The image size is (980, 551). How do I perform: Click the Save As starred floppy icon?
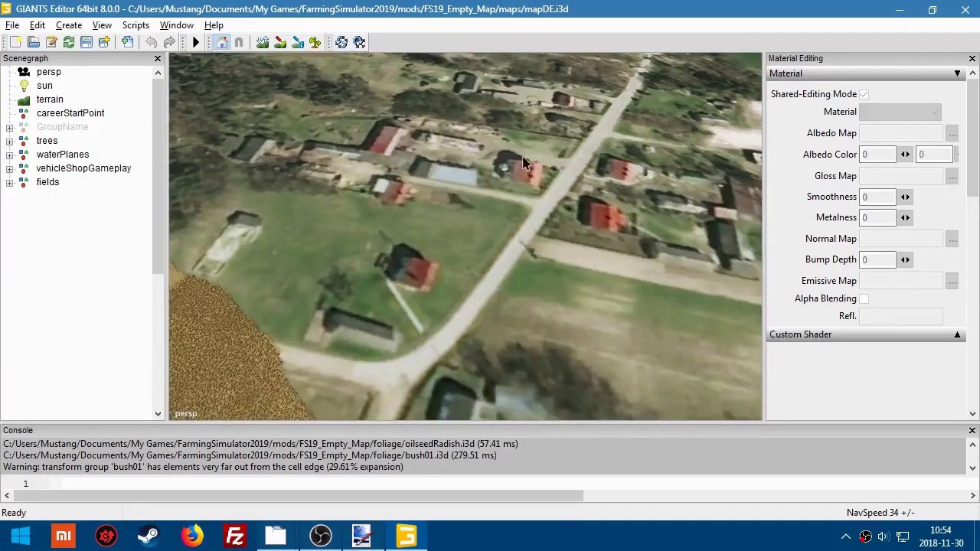104,42
